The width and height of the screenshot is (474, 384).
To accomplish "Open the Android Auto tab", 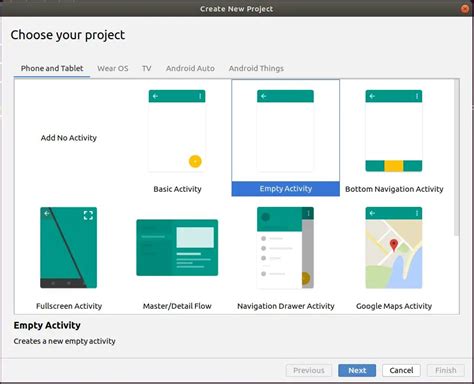I will [x=190, y=68].
